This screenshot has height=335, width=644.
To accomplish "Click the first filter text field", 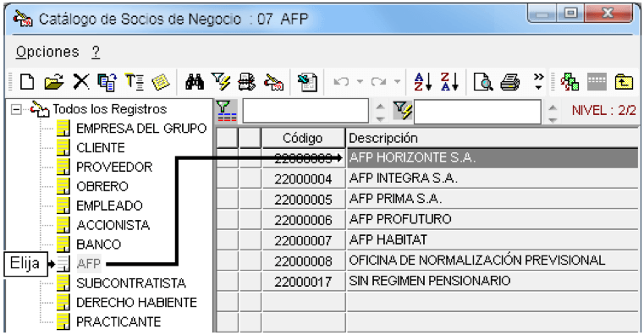I will coord(305,111).
